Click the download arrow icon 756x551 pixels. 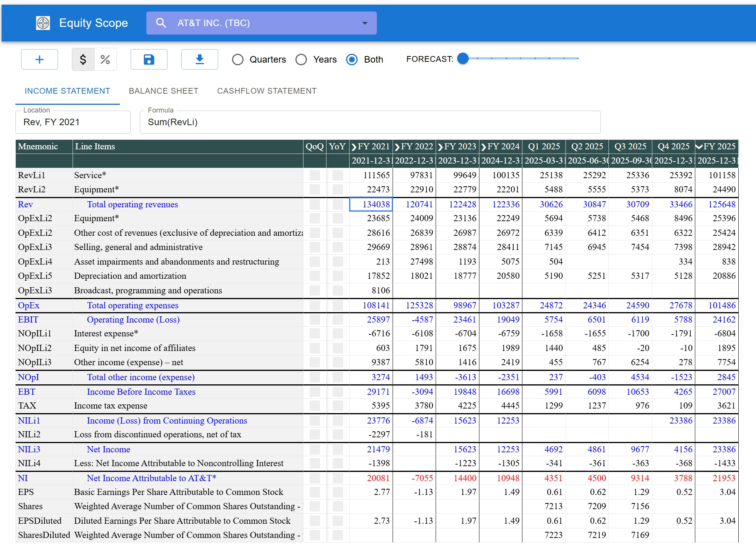[x=199, y=60]
